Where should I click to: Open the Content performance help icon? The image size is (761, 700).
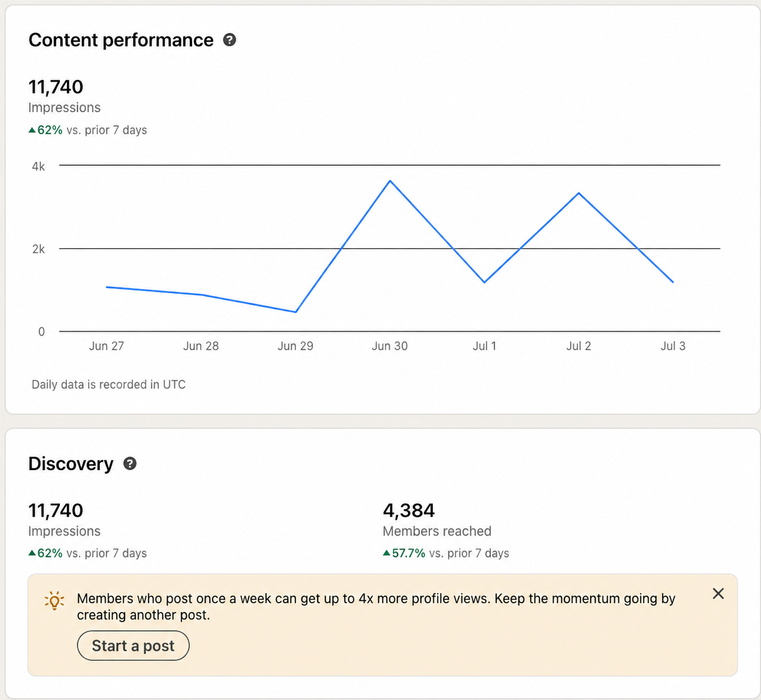230,40
